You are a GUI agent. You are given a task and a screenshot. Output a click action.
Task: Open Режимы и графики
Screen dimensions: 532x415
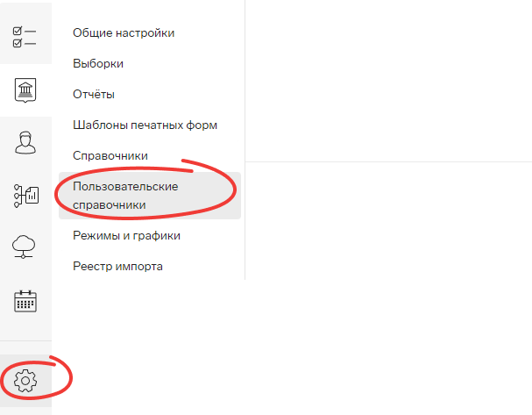coord(126,236)
